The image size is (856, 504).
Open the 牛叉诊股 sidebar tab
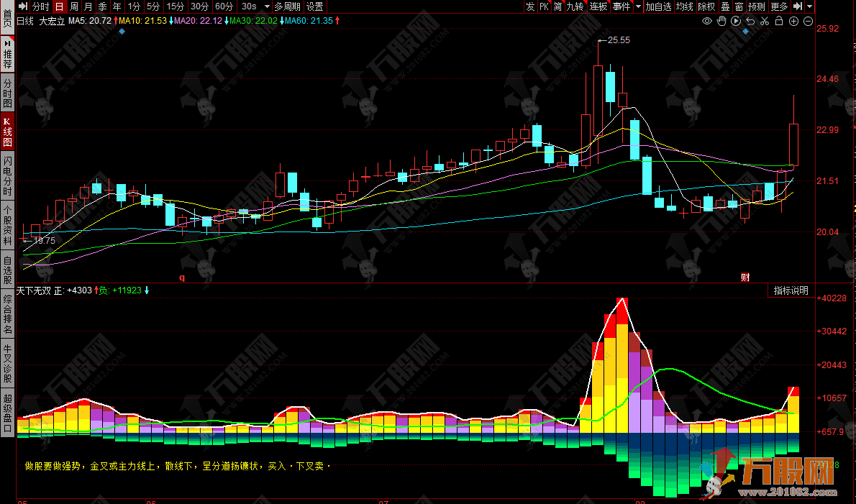pos(8,363)
